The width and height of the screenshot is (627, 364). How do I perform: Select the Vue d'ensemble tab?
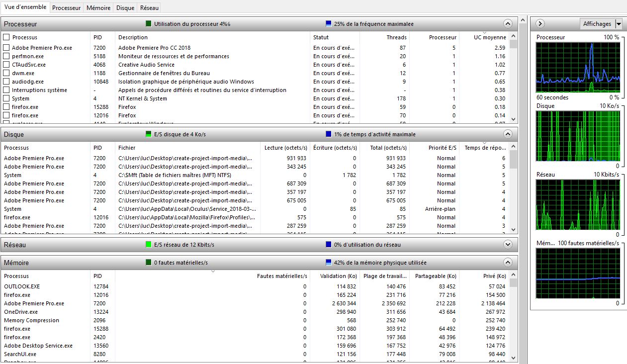pyautogui.click(x=25, y=7)
